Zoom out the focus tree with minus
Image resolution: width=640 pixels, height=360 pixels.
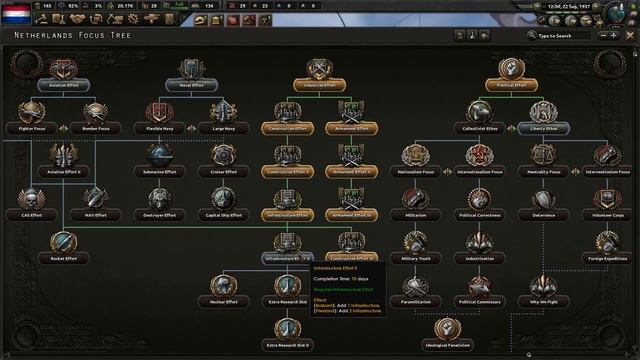(x=603, y=36)
